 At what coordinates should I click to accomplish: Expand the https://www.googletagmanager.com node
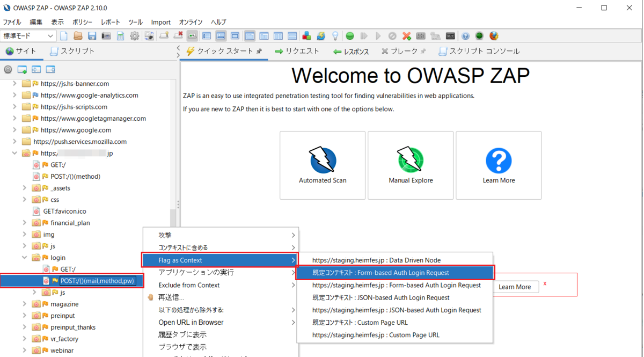point(14,118)
